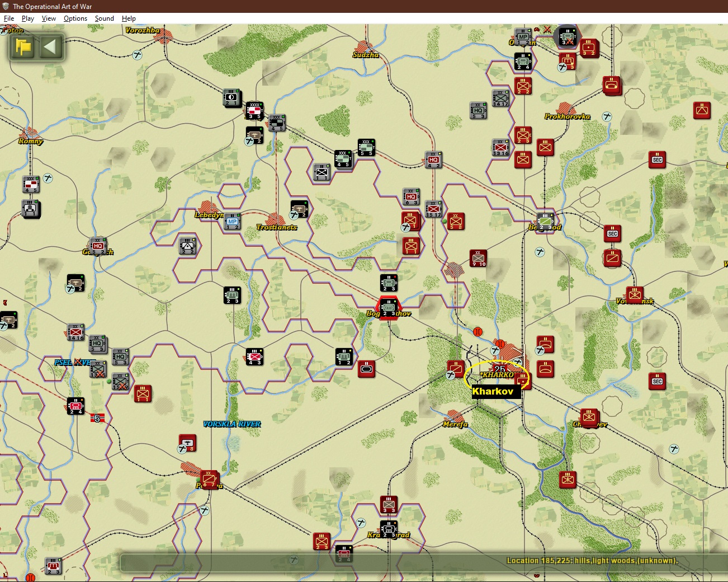The width and height of the screenshot is (728, 582).
Task: Select the red rounded-rectangle unit east of unit 1 2
Action: [366, 369]
